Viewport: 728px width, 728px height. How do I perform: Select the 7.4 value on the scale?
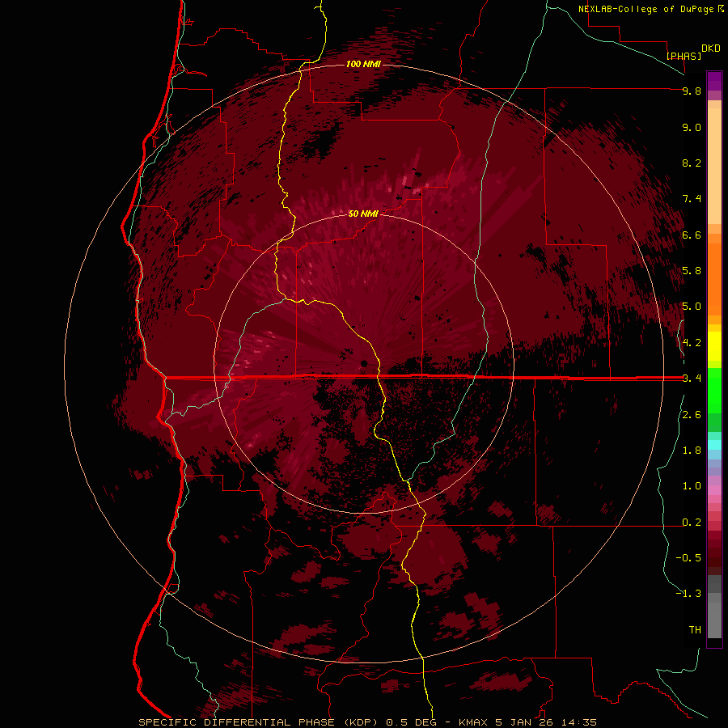click(692, 199)
